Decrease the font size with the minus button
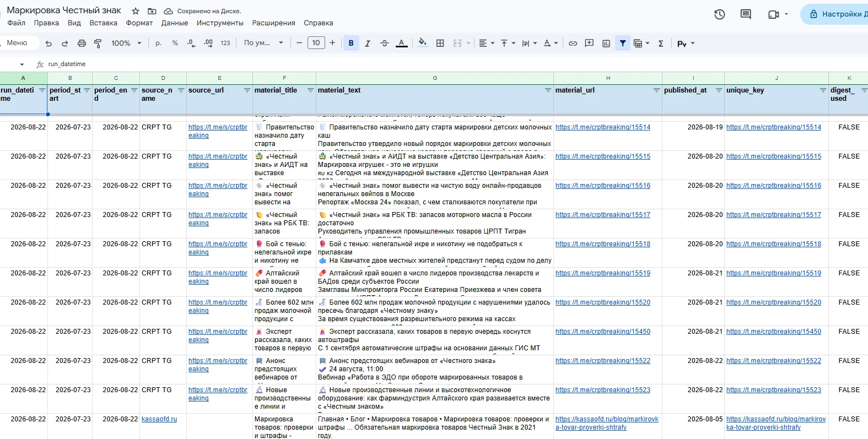This screenshot has width=868, height=439. 299,43
